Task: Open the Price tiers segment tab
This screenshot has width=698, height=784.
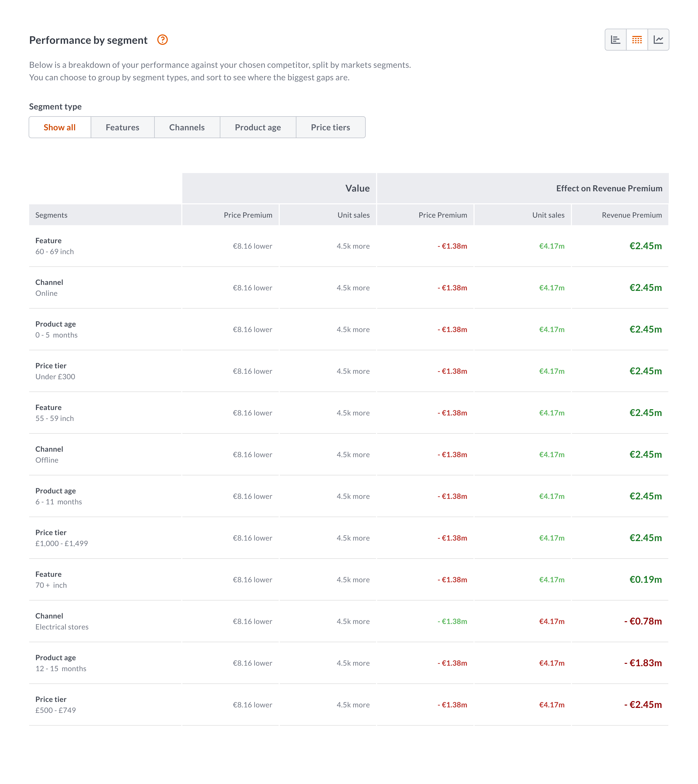Action: point(330,127)
